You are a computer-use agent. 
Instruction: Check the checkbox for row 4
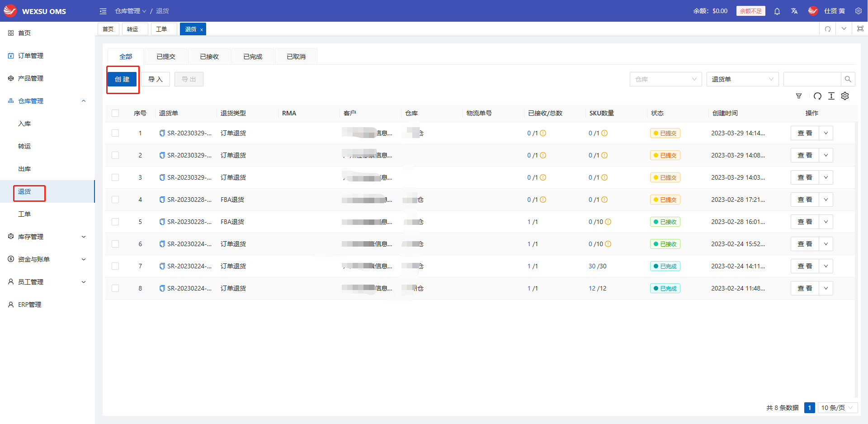[x=115, y=200]
